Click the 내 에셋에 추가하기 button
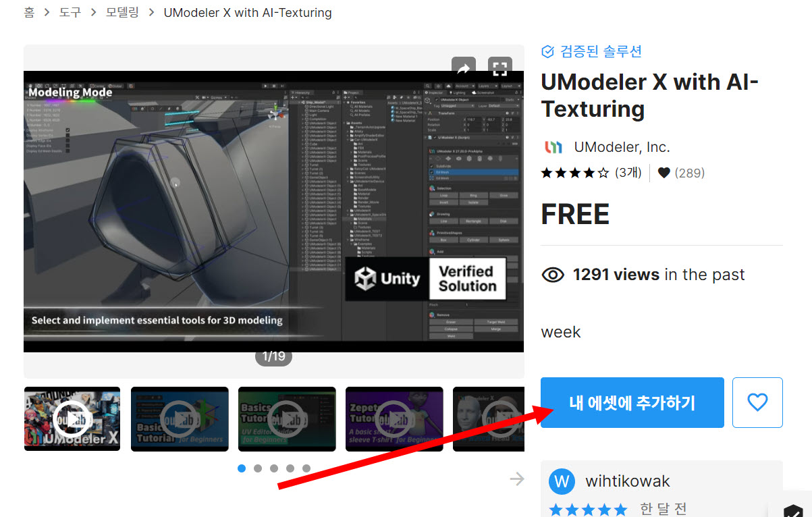The width and height of the screenshot is (812, 517). point(632,402)
